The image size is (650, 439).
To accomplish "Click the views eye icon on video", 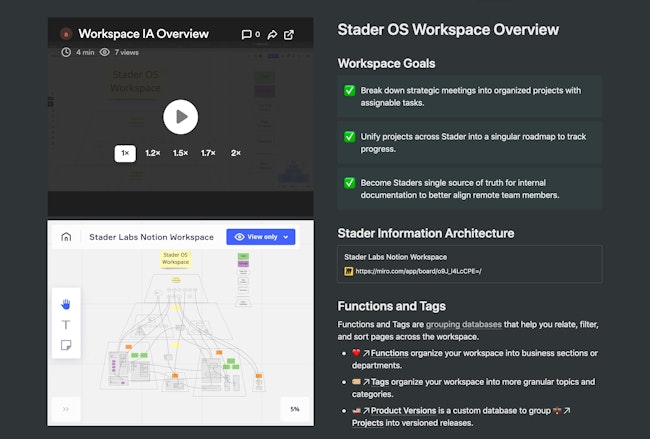I will click(x=104, y=52).
